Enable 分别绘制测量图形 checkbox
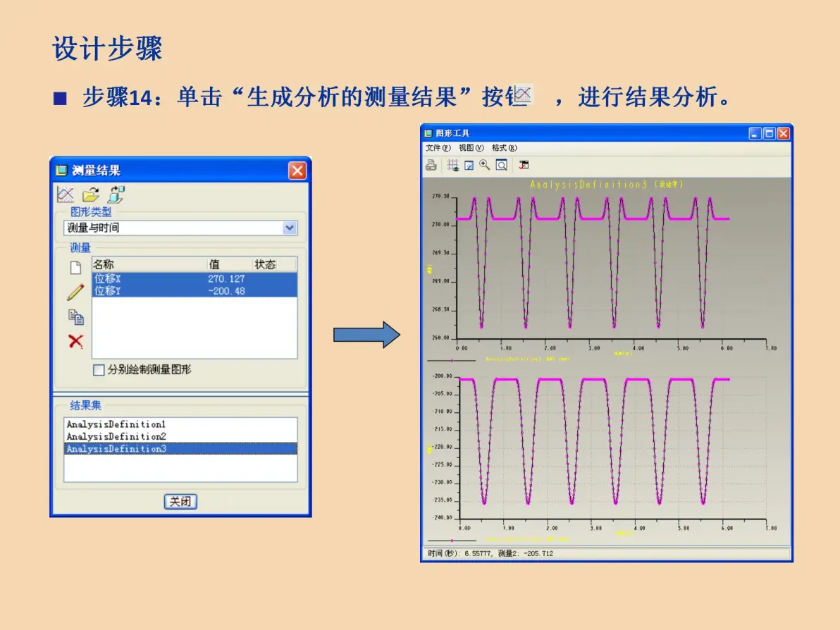This screenshot has width=840, height=630. pyautogui.click(x=99, y=370)
